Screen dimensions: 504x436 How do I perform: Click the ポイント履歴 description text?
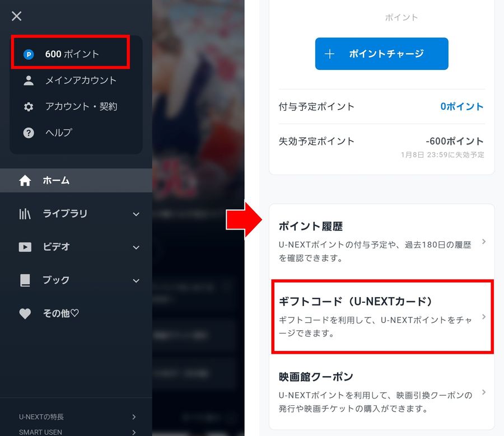(x=375, y=251)
